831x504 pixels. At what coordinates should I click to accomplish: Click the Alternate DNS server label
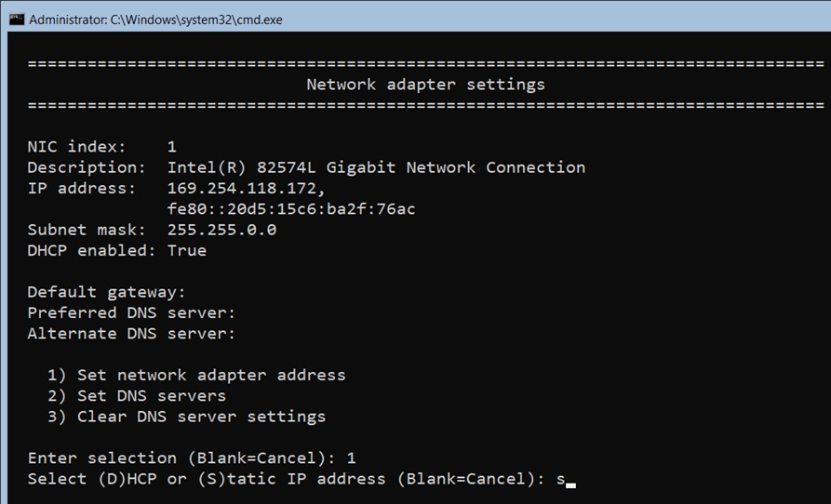[x=131, y=334]
